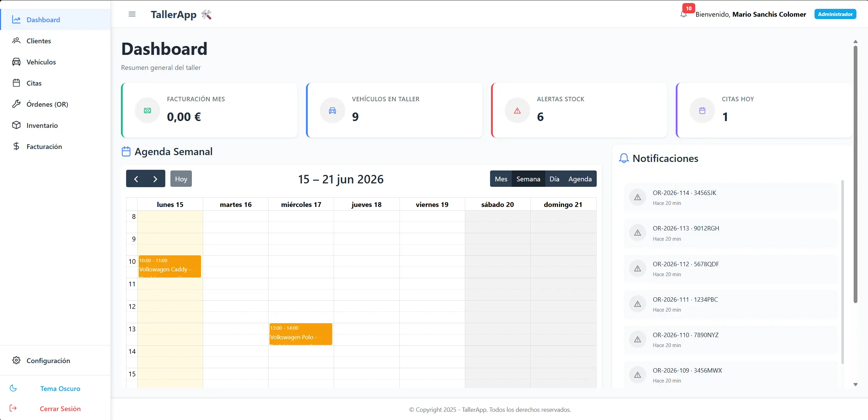Click warning icon for OR-2026-114 notification

[x=638, y=197]
